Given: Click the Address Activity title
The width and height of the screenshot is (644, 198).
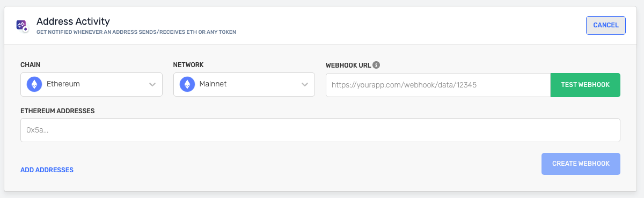Looking at the screenshot, I should pos(73,21).
